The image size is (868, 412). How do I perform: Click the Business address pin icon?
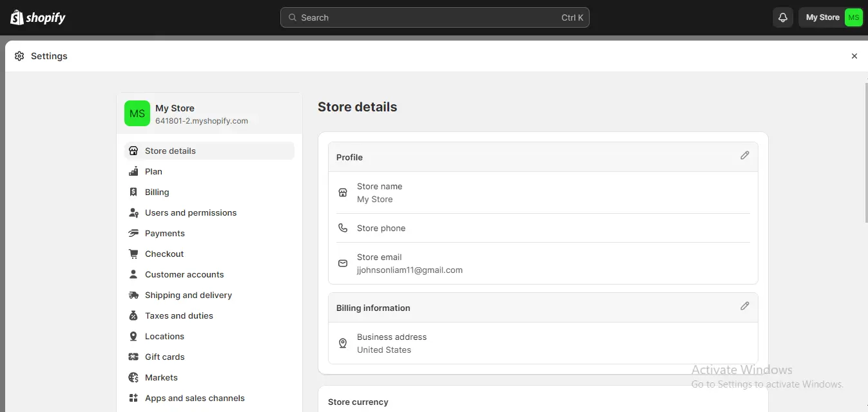(x=343, y=343)
